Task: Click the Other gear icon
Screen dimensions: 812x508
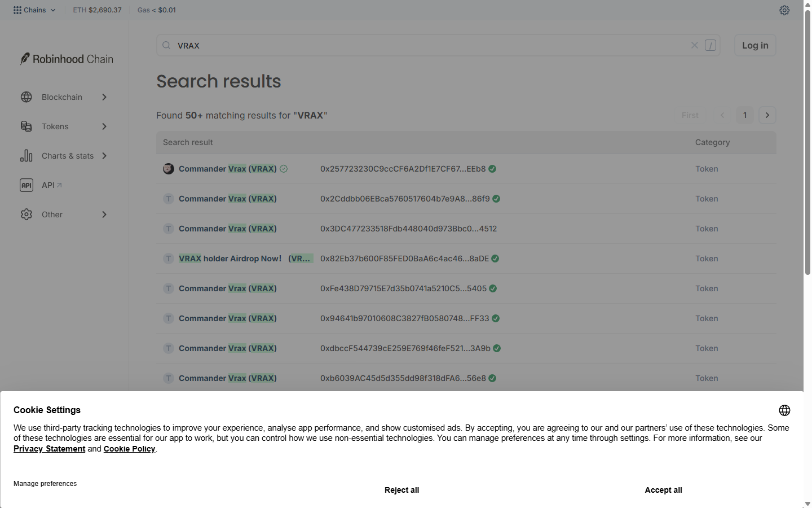Action: (x=27, y=214)
